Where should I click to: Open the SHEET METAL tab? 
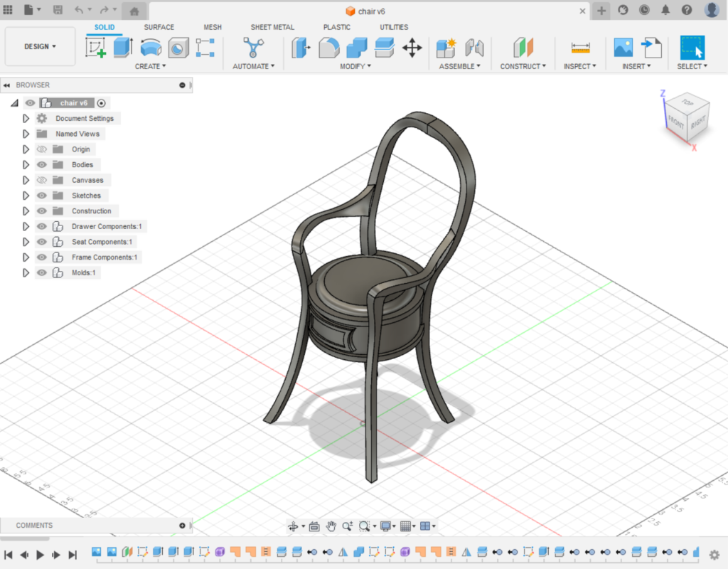point(272,27)
